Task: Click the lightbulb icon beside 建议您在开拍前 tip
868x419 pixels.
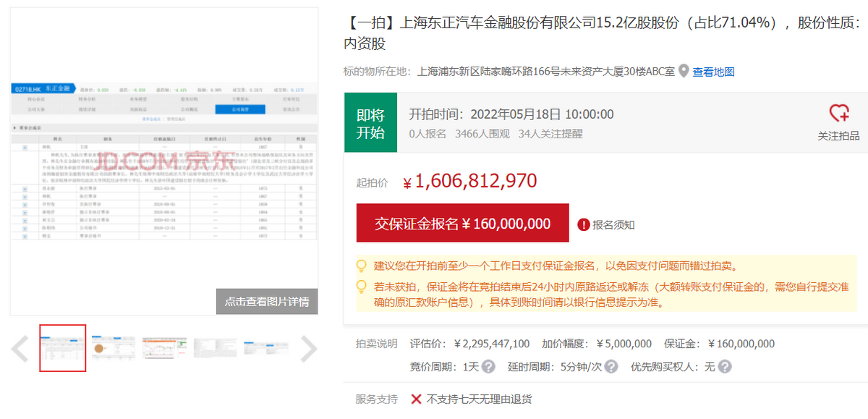Action: pyautogui.click(x=362, y=266)
